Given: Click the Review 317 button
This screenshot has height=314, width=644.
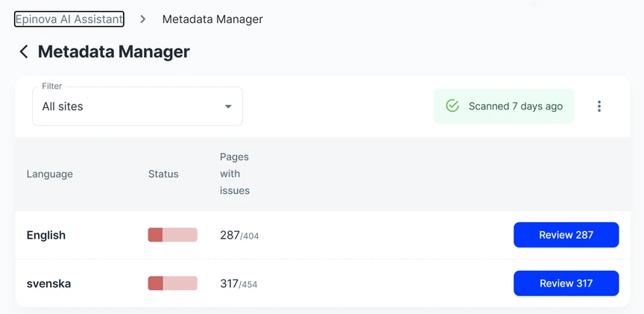Looking at the screenshot, I should click(566, 283).
